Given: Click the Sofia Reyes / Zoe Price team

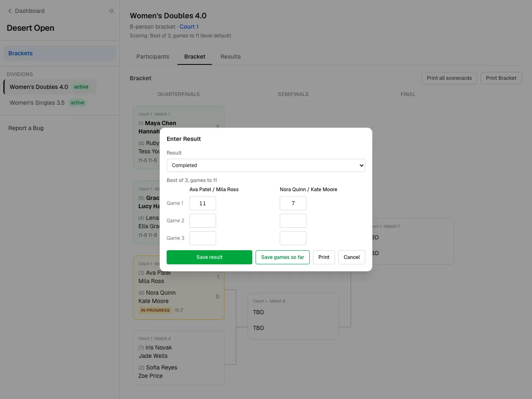Looking at the screenshot, I should [158, 372].
